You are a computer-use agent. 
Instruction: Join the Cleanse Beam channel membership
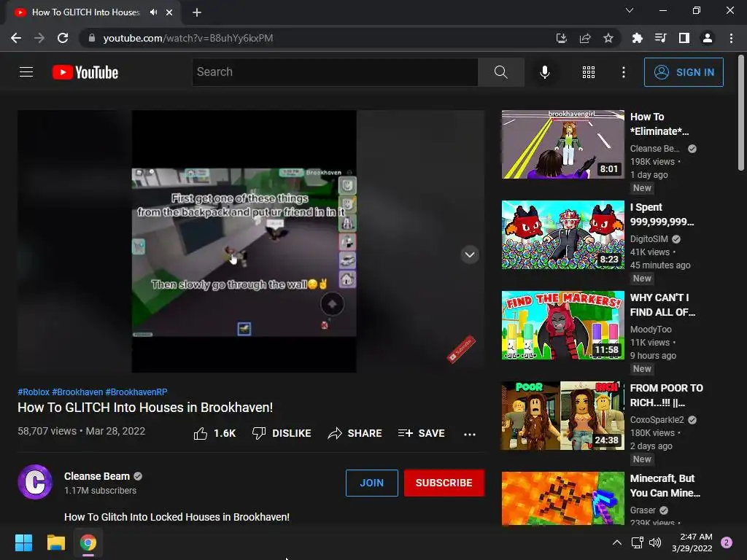click(x=371, y=483)
